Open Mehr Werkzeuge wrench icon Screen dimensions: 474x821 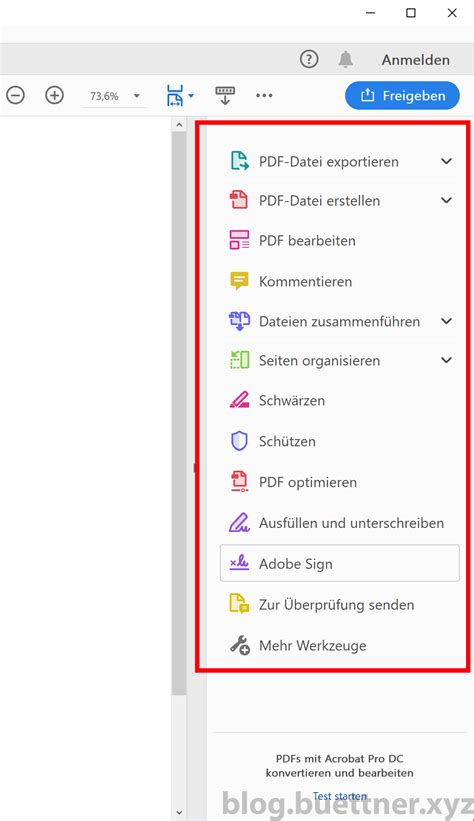point(240,645)
